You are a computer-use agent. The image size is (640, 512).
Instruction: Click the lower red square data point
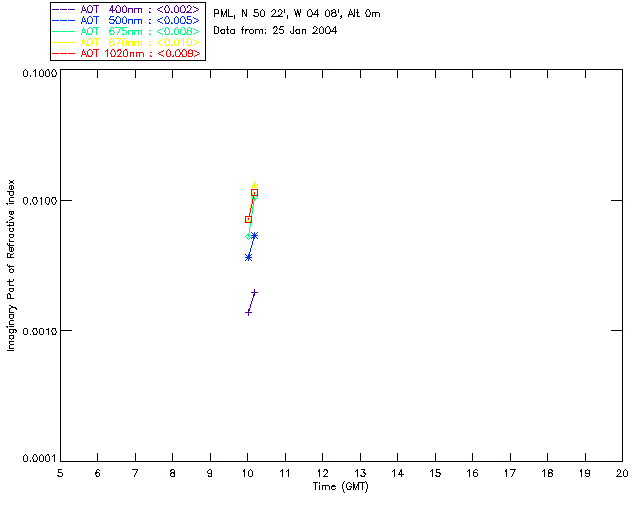[x=248, y=220]
